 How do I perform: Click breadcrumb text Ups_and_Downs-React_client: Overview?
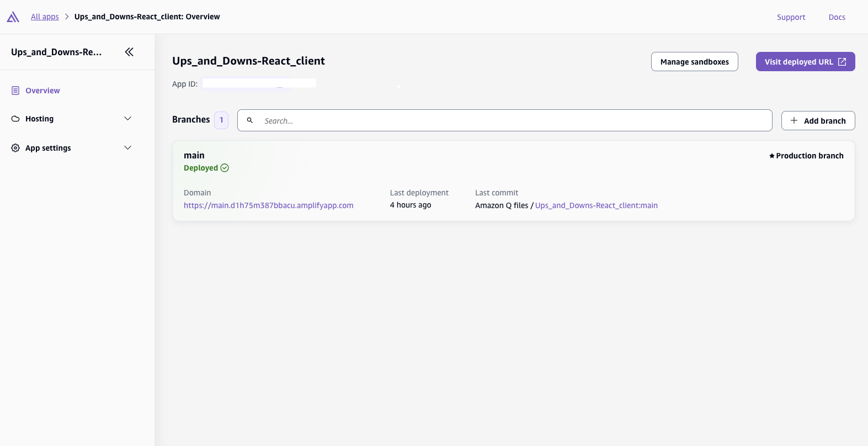pyautogui.click(x=147, y=17)
